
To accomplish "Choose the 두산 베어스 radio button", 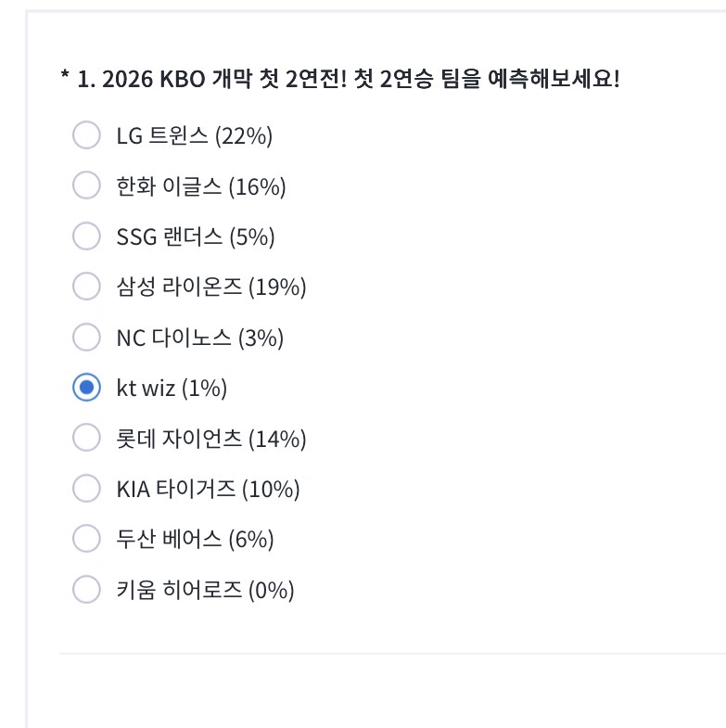I will [x=86, y=538].
